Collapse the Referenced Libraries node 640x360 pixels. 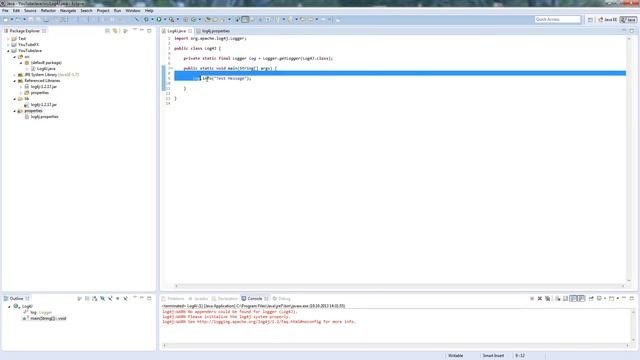pyautogui.click(x=15, y=81)
